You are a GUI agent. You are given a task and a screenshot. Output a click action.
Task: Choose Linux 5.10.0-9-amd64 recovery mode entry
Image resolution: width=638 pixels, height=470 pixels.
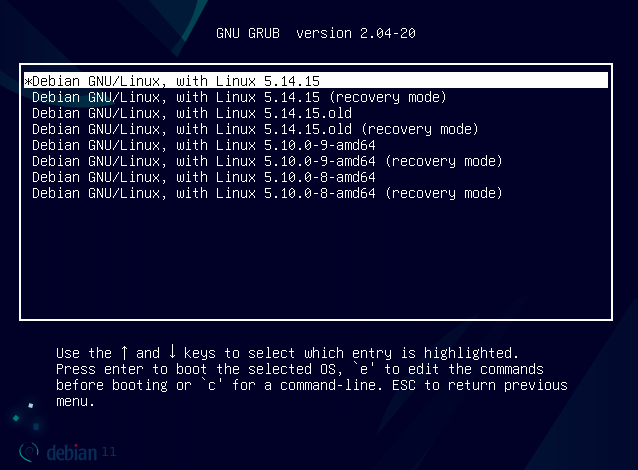coord(266,161)
